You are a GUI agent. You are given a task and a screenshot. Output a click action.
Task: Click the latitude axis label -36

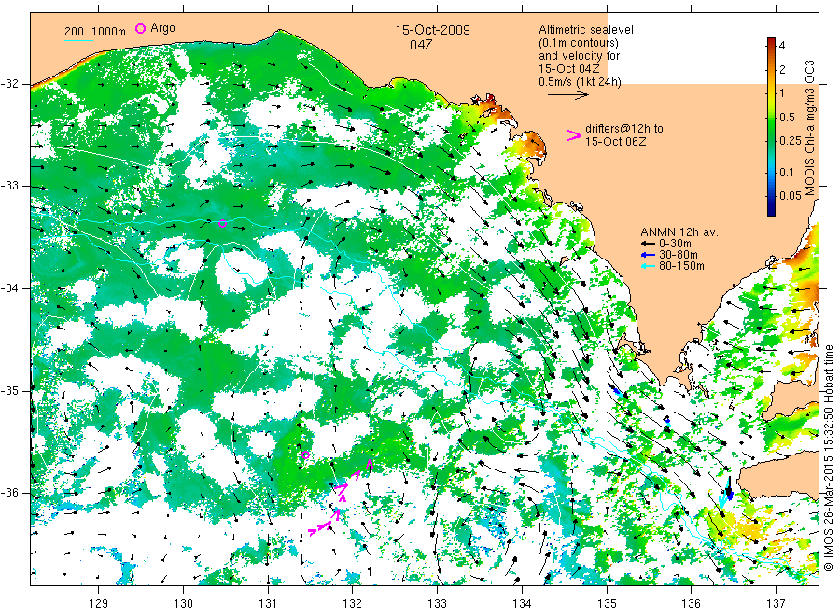point(9,493)
